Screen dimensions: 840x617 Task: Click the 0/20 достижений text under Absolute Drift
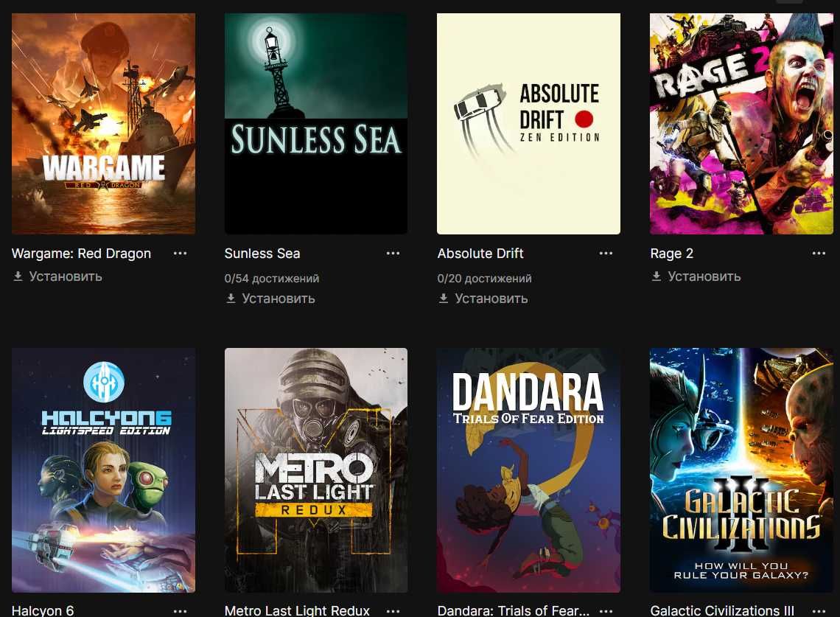[x=484, y=278]
